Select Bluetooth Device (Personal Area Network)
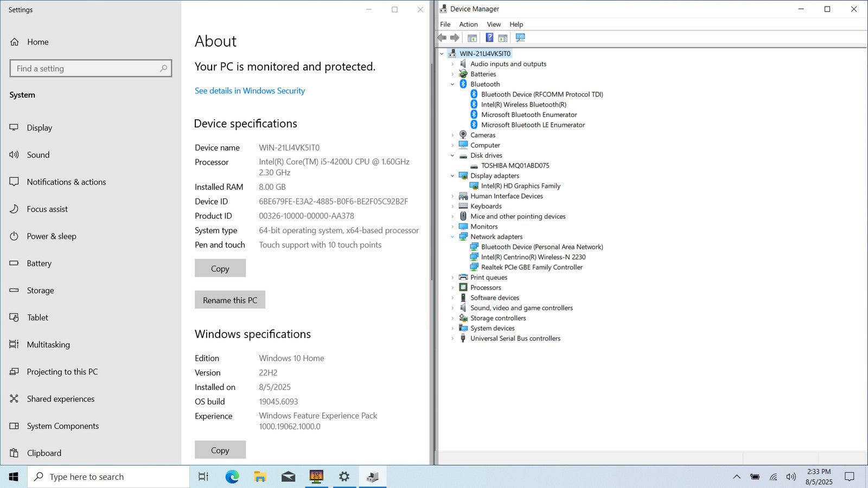868x488 pixels. (x=542, y=247)
